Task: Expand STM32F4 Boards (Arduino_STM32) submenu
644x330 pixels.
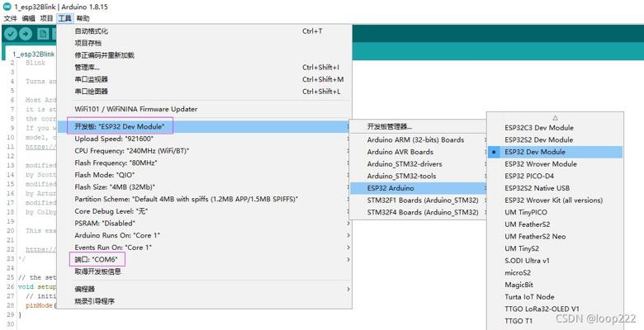Action: click(x=418, y=212)
